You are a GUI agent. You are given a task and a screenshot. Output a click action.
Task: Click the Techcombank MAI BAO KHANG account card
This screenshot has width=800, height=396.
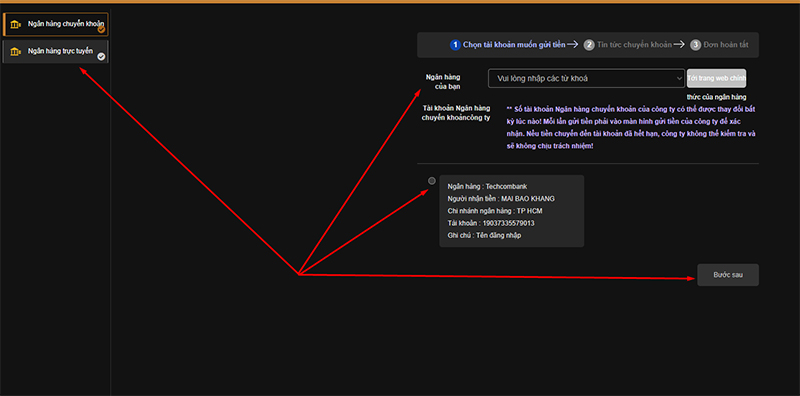coord(511,211)
